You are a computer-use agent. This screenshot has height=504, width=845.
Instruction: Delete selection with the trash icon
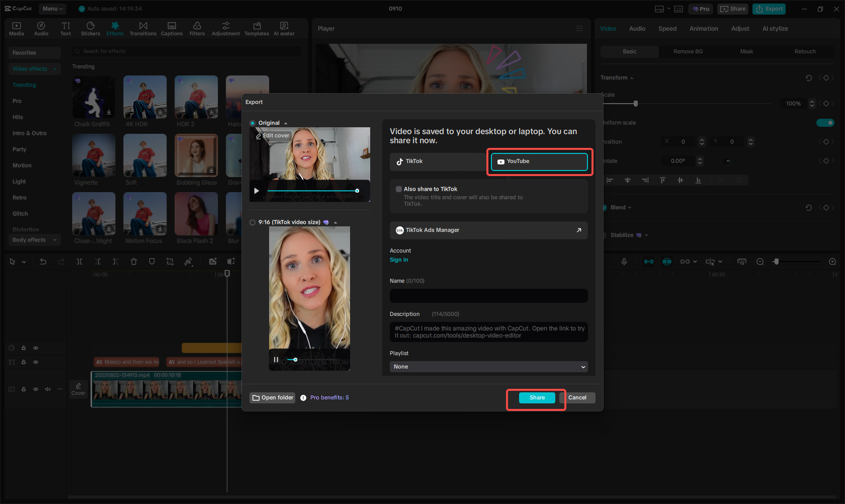pyautogui.click(x=133, y=262)
